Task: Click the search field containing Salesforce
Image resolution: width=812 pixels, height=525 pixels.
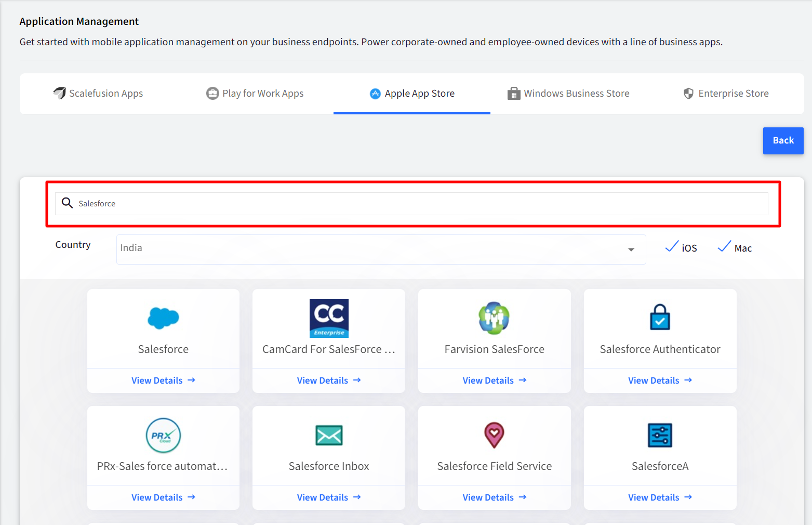Action: pos(411,204)
